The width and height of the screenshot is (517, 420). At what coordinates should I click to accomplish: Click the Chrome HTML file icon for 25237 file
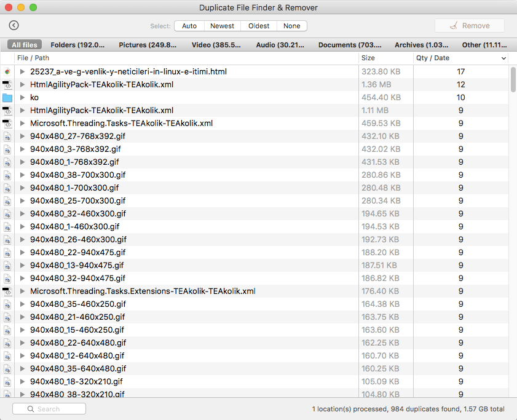[7, 71]
